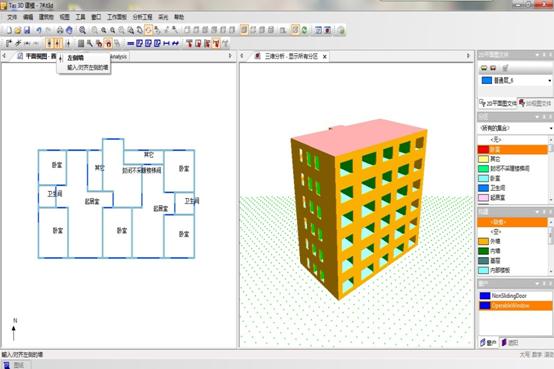Image resolution: width=554 pixels, height=369 pixels.
Task: Open the New file icon
Action: (x=8, y=30)
